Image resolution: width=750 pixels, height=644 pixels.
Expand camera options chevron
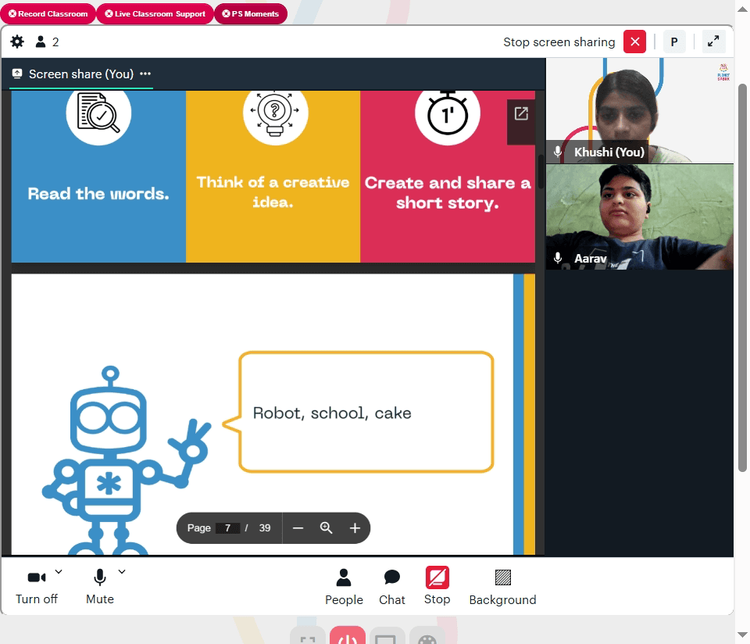58,571
